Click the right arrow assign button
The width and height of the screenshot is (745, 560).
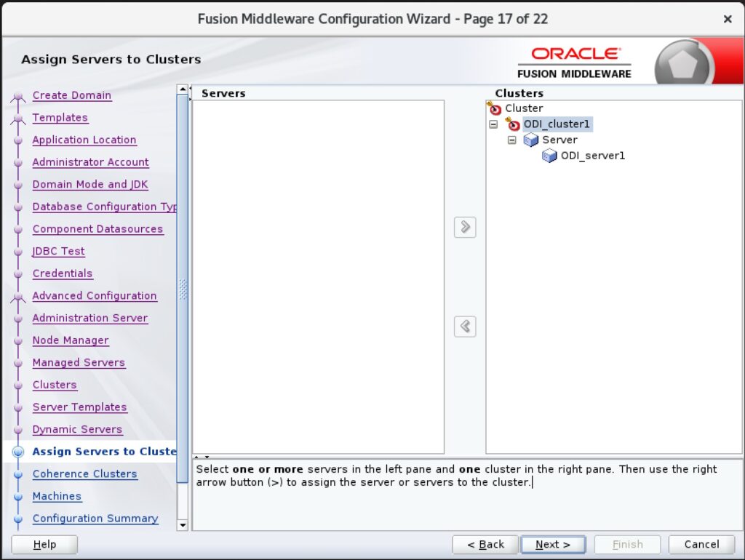coord(465,227)
